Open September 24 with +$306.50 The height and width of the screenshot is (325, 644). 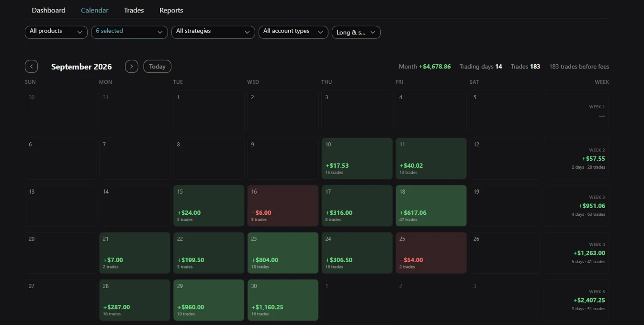357,253
